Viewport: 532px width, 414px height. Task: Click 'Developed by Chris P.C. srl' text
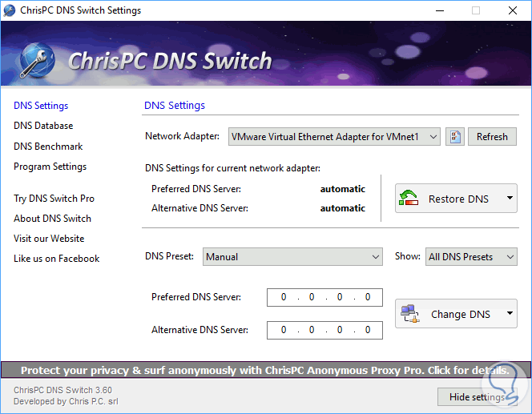[66, 401]
